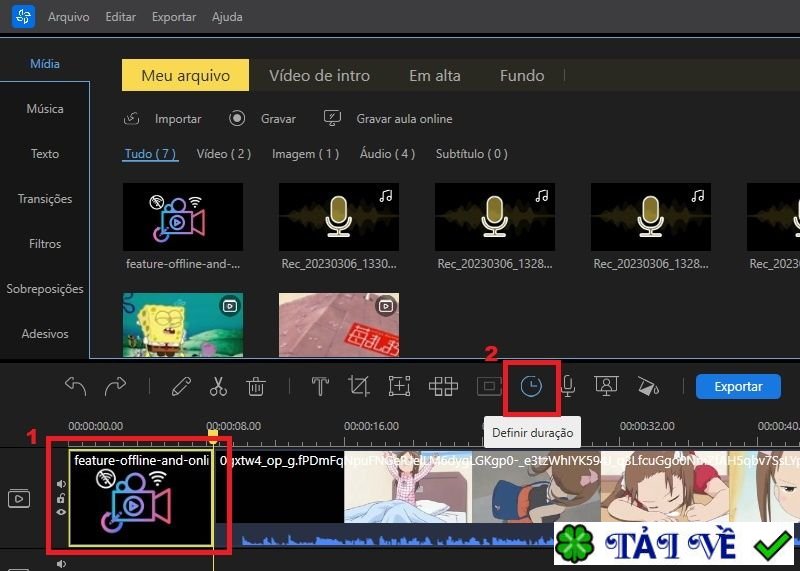Image resolution: width=800 pixels, height=571 pixels.
Task: Click the Mosaic icon in the toolbar
Action: click(x=443, y=386)
